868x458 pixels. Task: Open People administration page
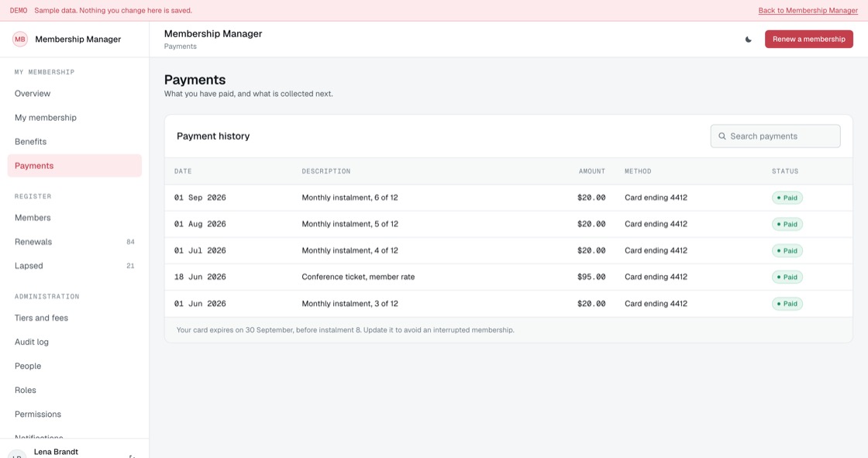tap(74, 366)
